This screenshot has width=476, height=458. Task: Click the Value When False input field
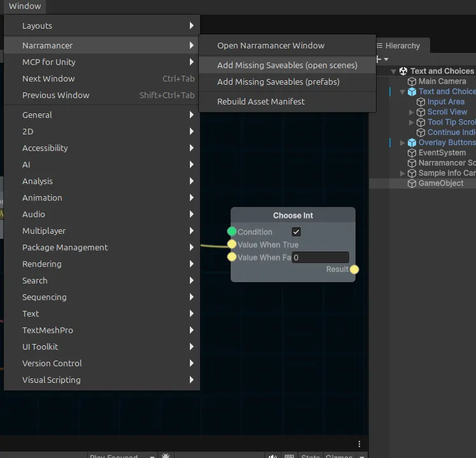(x=321, y=257)
